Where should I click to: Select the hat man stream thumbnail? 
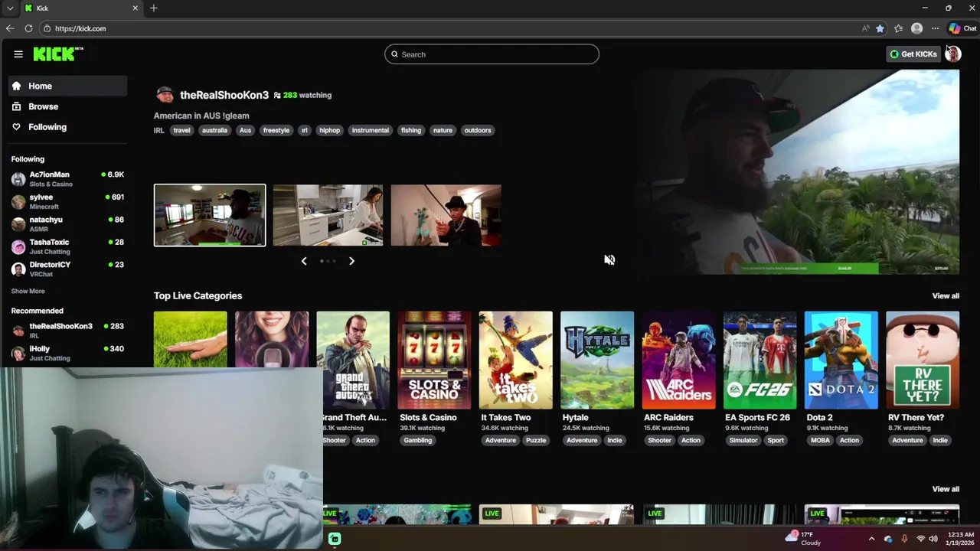click(446, 215)
